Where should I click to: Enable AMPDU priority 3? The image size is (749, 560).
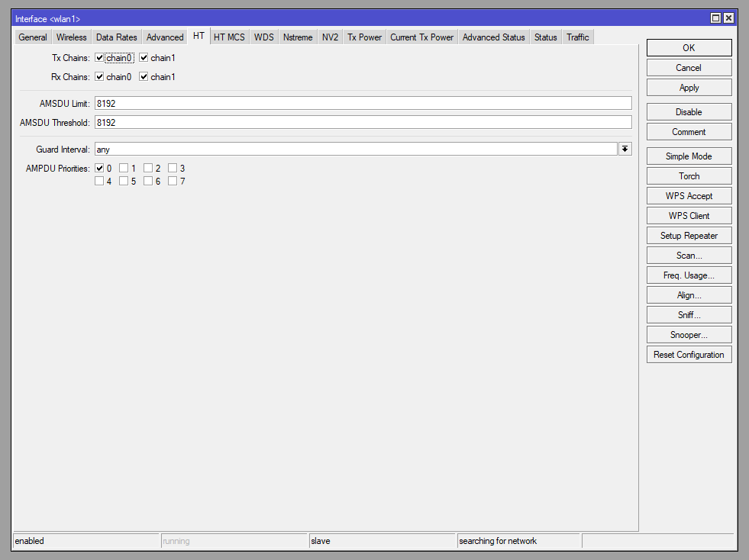[173, 168]
